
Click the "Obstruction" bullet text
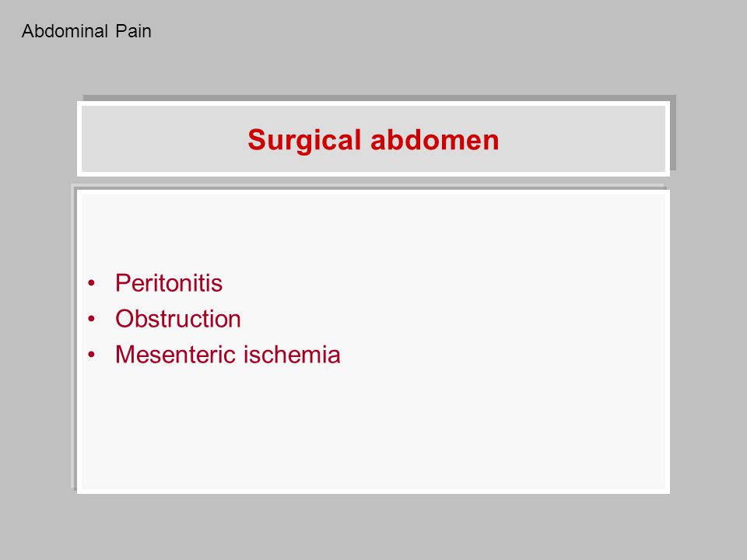point(177,319)
